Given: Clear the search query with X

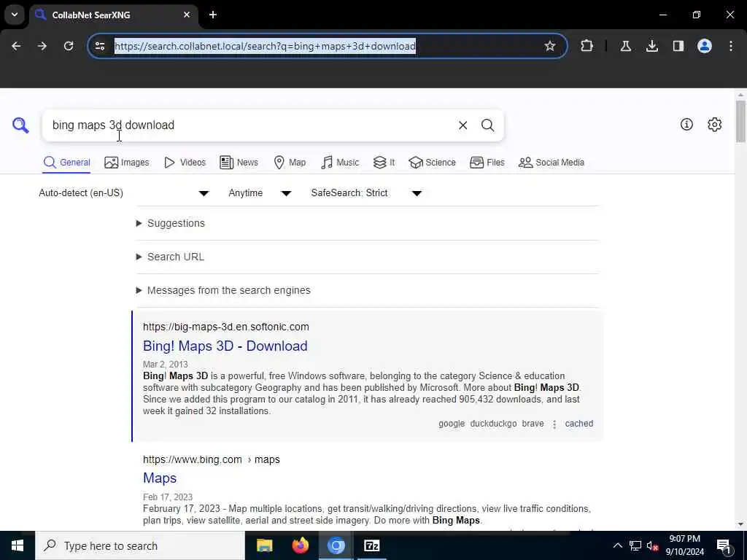Looking at the screenshot, I should (462, 125).
